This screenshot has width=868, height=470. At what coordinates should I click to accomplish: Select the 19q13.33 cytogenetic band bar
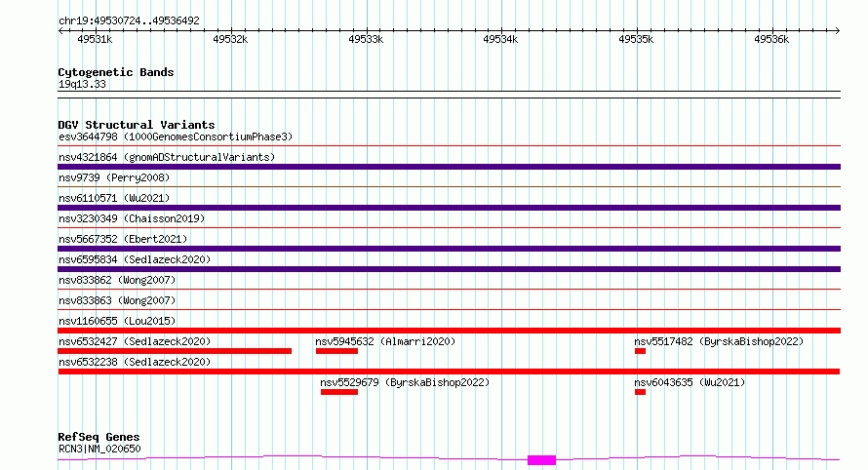click(x=449, y=95)
